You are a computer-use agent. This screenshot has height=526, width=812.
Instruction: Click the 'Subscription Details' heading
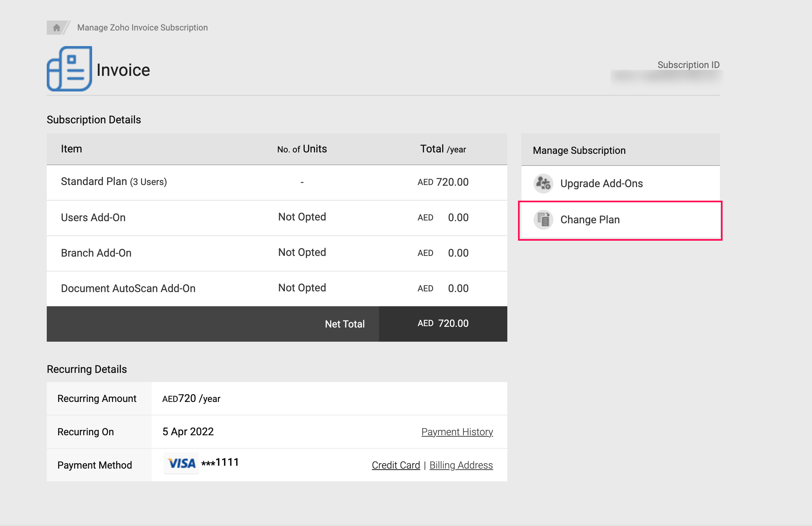coord(94,120)
